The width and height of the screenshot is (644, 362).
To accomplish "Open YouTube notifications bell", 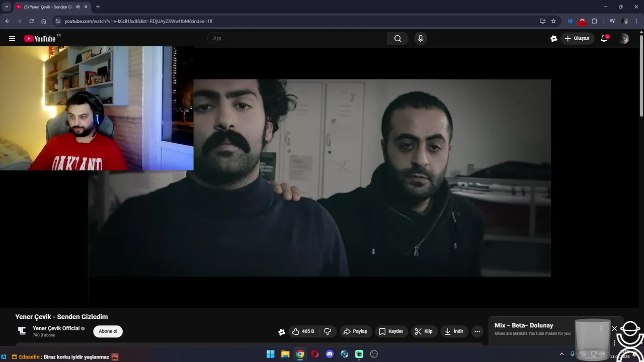I will (604, 39).
